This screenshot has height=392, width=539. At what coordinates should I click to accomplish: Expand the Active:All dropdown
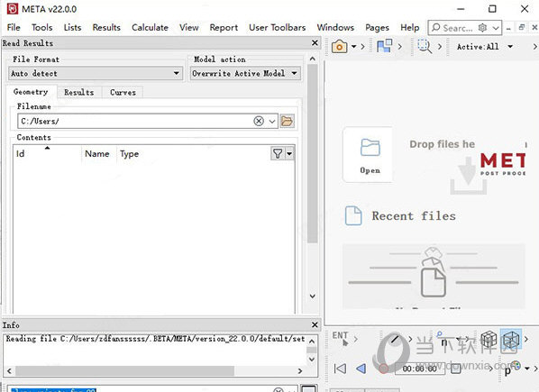(510, 46)
